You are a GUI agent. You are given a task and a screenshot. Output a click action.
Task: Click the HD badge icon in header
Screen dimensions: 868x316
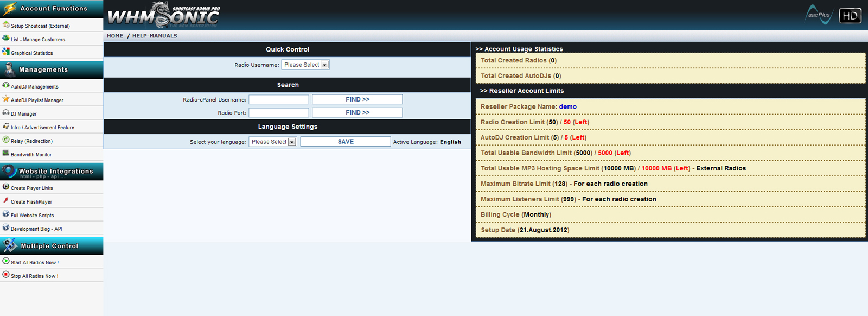pos(850,16)
